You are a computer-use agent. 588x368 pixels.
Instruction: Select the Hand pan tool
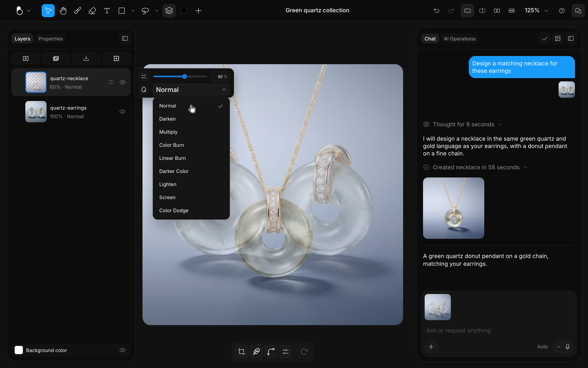coord(63,11)
